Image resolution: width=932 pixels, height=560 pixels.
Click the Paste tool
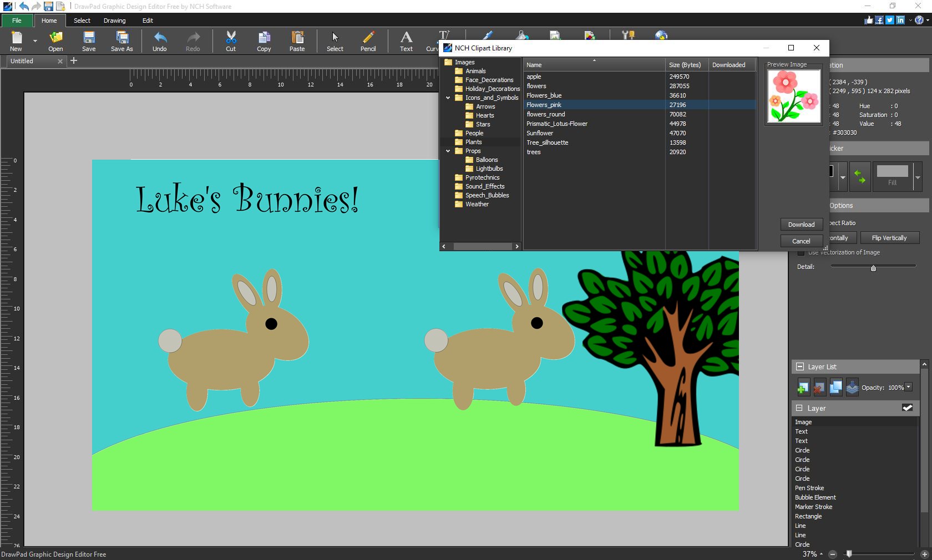click(x=297, y=41)
